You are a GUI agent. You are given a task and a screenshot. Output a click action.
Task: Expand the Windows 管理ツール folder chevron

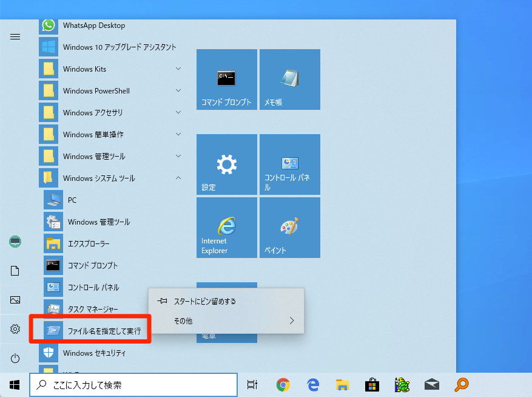[178, 156]
